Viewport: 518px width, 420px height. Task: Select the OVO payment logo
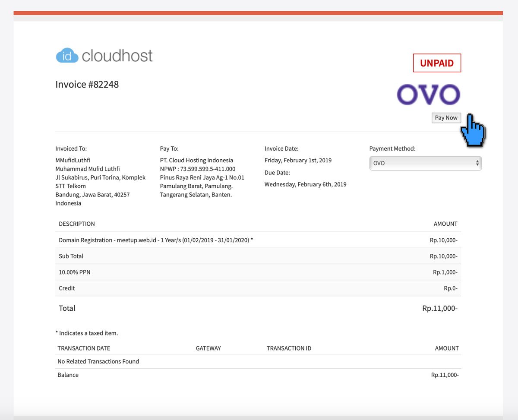(428, 93)
